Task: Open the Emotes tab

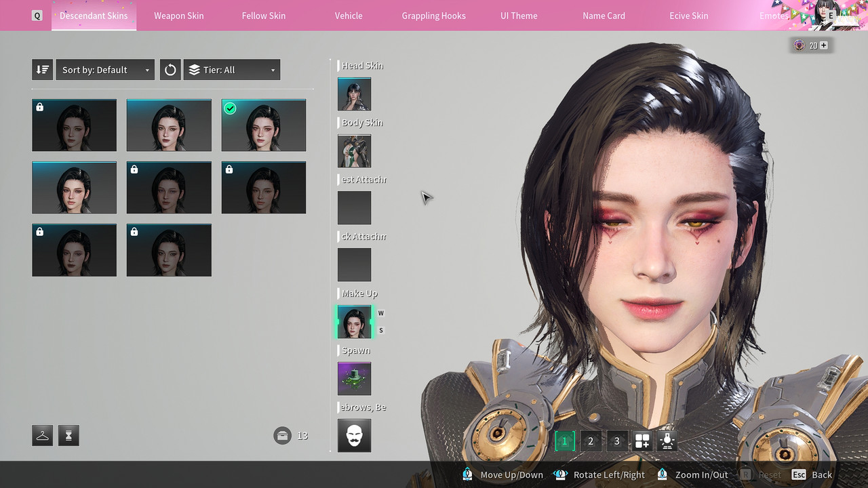Action: pos(774,16)
